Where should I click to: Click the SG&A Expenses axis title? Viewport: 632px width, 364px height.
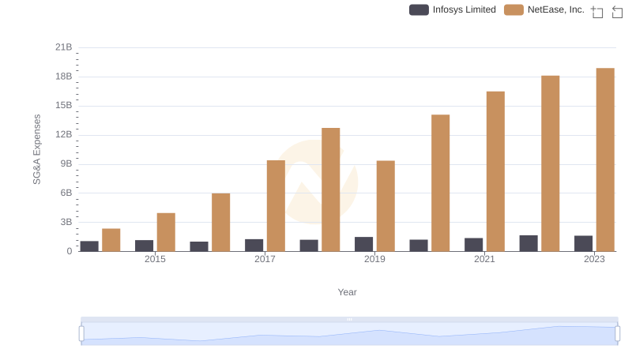pyautogui.click(x=36, y=149)
